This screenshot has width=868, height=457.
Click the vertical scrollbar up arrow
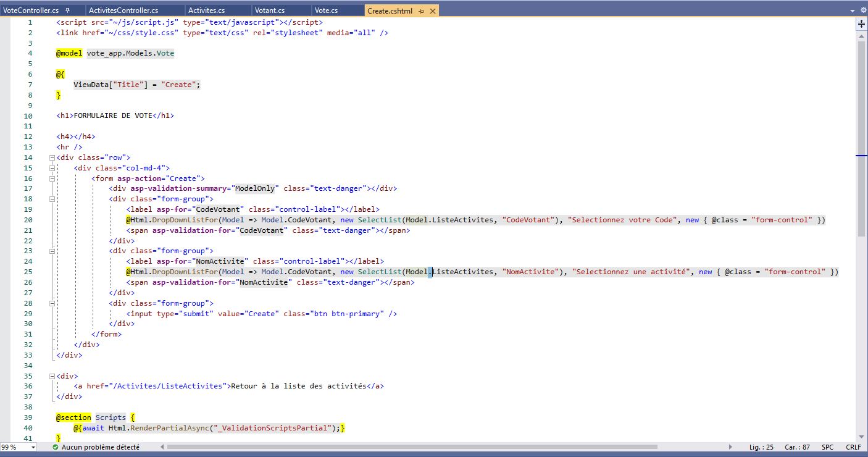point(862,35)
